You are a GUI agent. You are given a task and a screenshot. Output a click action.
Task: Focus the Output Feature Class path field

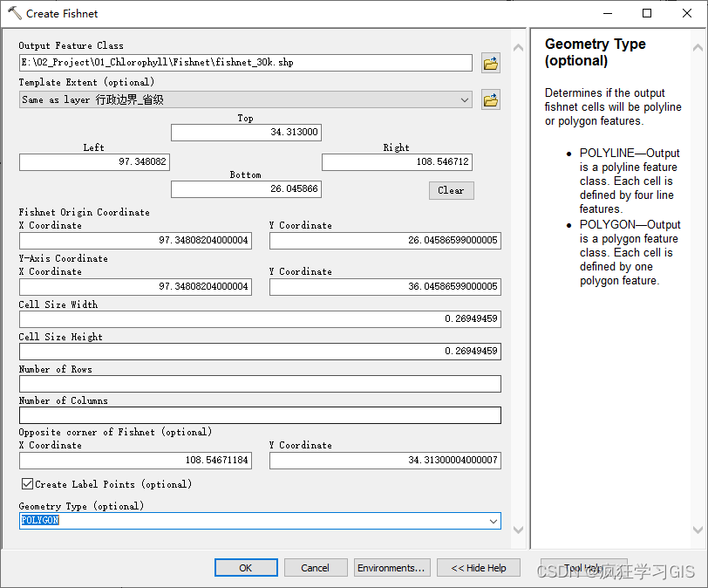246,63
